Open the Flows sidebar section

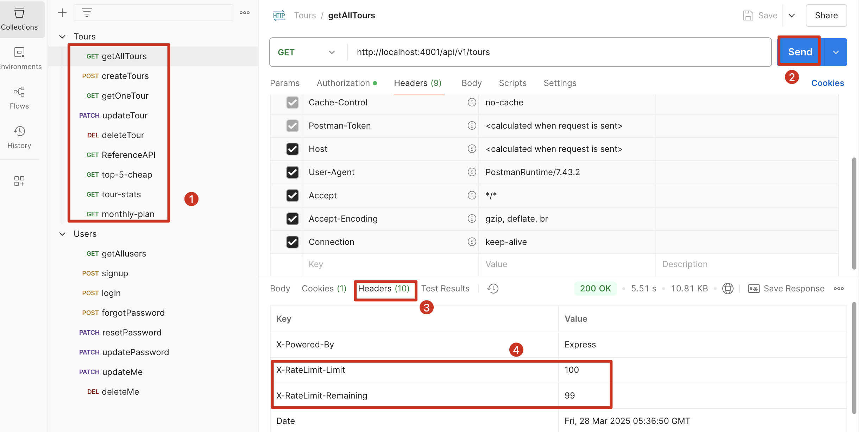click(x=19, y=98)
